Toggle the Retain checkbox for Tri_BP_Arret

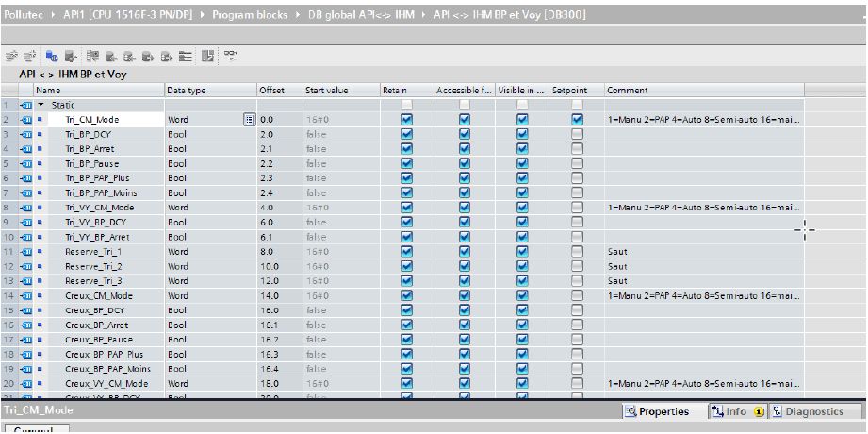[x=407, y=149]
